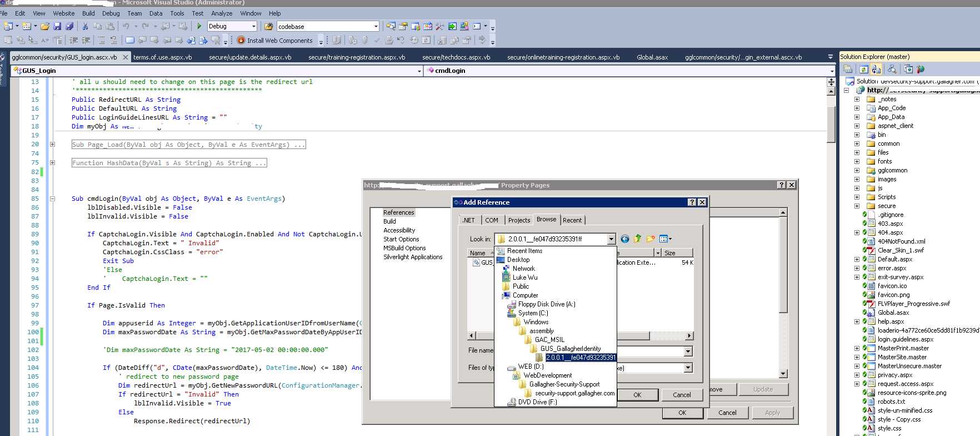Switch to the COM tab
The image size is (980, 436).
click(x=492, y=220)
